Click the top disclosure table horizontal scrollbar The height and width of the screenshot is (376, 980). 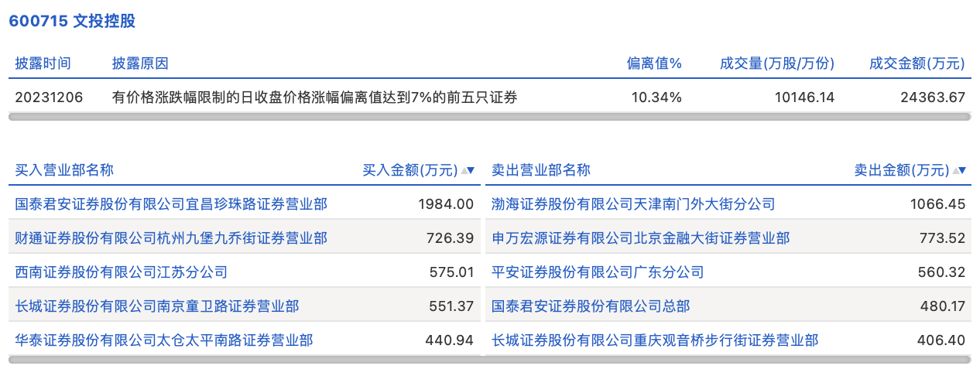pyautogui.click(x=489, y=117)
